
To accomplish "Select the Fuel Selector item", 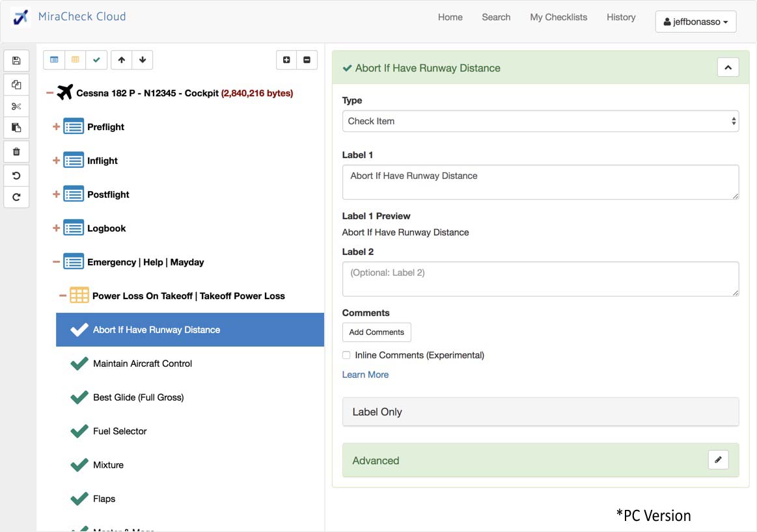I will coord(120,431).
